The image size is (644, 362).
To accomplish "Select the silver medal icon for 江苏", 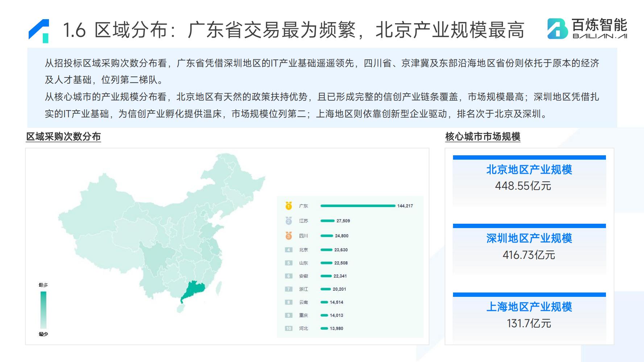I will tap(288, 221).
